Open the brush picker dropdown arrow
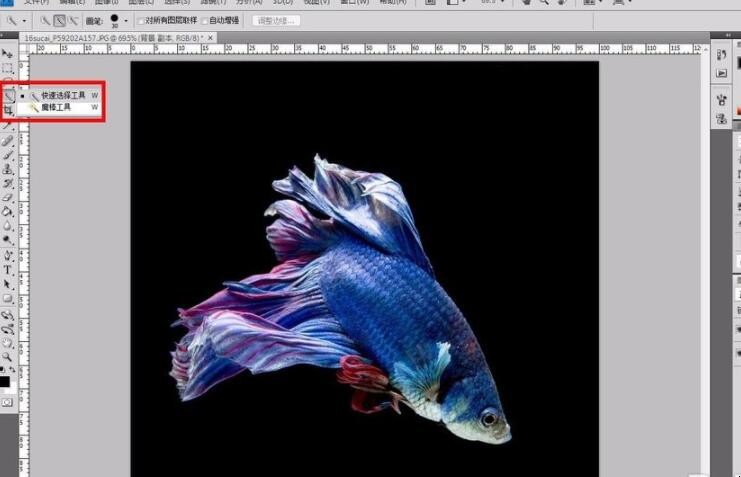The image size is (741, 477). (126, 21)
